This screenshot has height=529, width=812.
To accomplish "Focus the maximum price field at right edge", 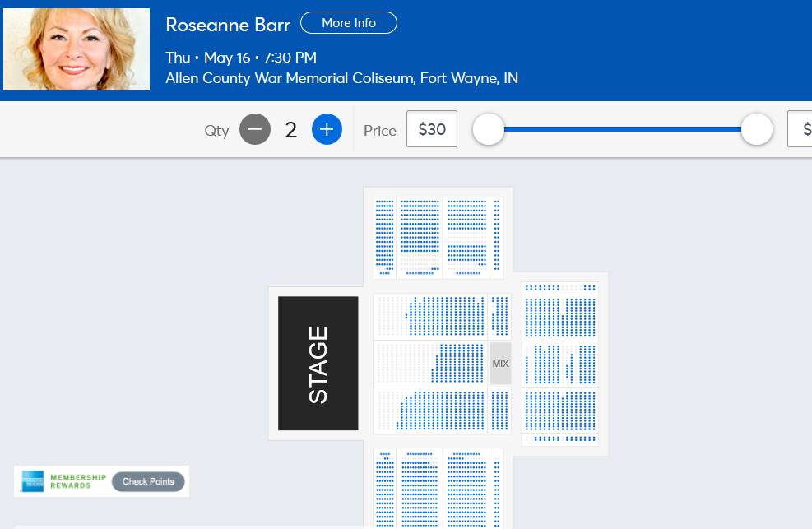I will 801,129.
